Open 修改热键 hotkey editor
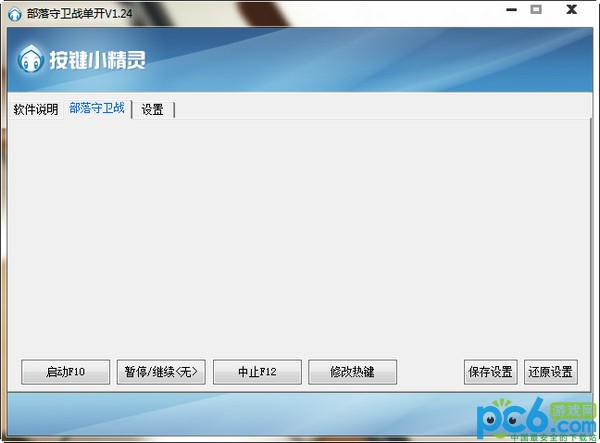 pos(352,372)
